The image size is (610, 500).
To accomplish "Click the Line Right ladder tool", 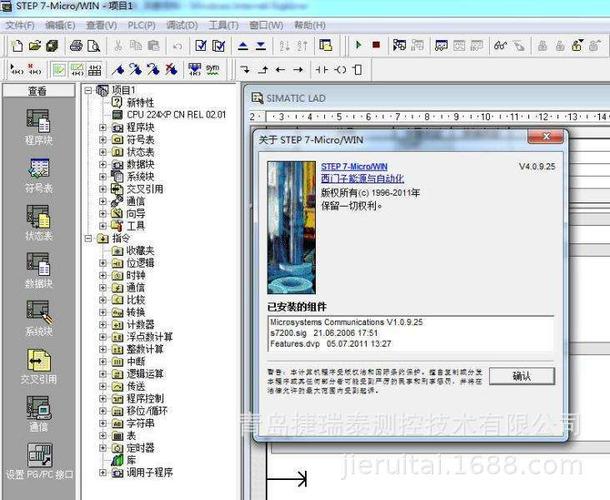I will pos(298,70).
